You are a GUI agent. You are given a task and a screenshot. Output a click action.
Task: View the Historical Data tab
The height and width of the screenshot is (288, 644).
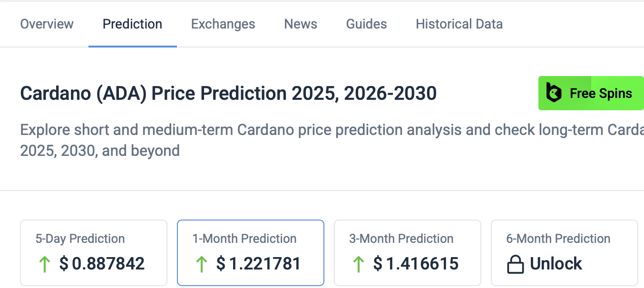459,24
